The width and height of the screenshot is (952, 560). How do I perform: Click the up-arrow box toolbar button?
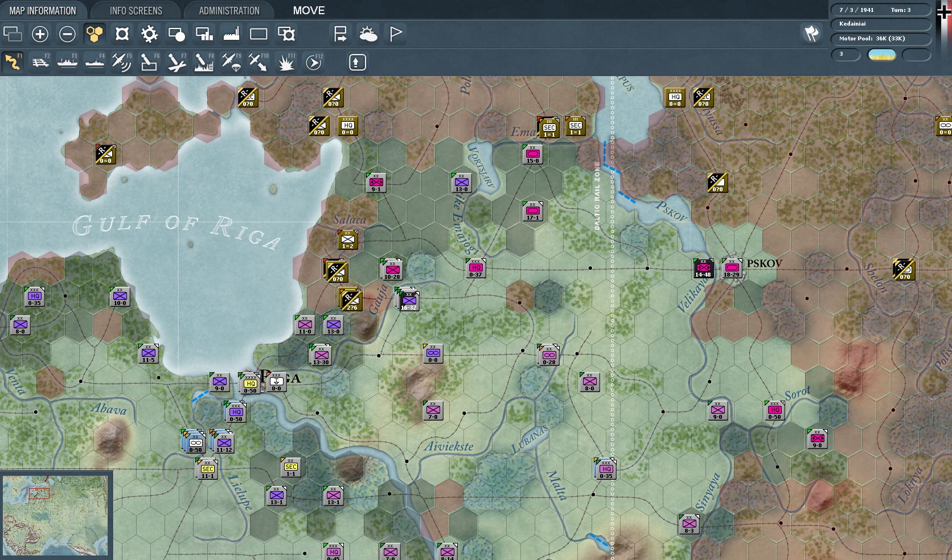click(x=357, y=62)
